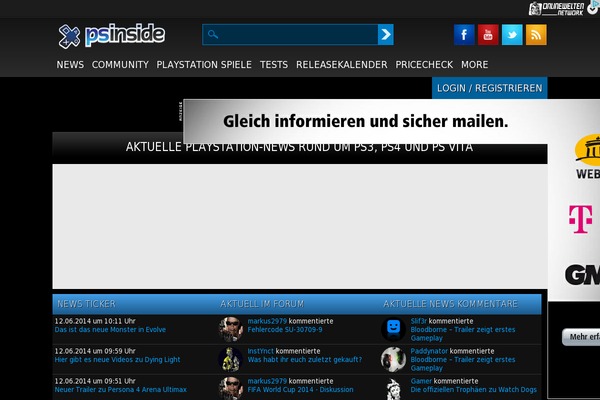The image size is (600, 400).
Task: Click Paddynator's avatar thumbnail
Action: 393,359
